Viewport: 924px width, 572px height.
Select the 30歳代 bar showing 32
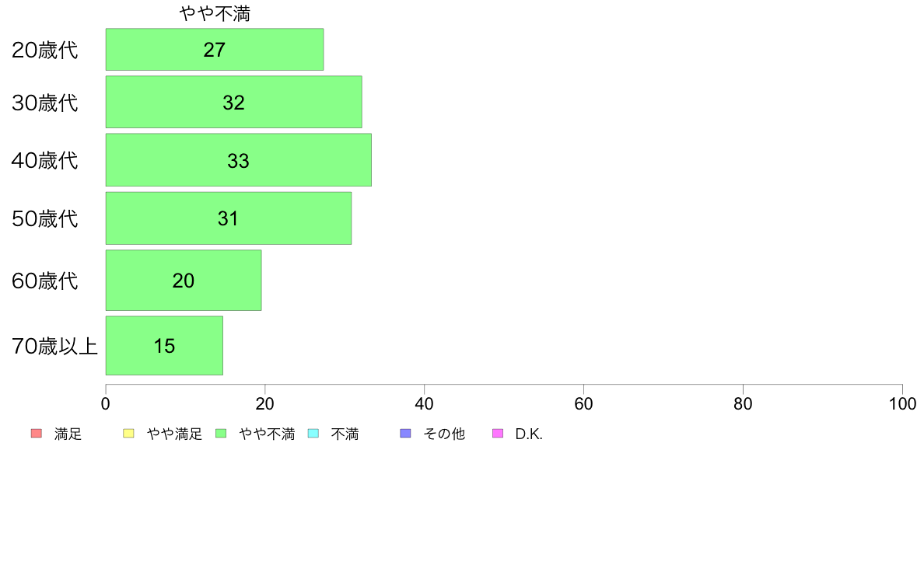[234, 102]
